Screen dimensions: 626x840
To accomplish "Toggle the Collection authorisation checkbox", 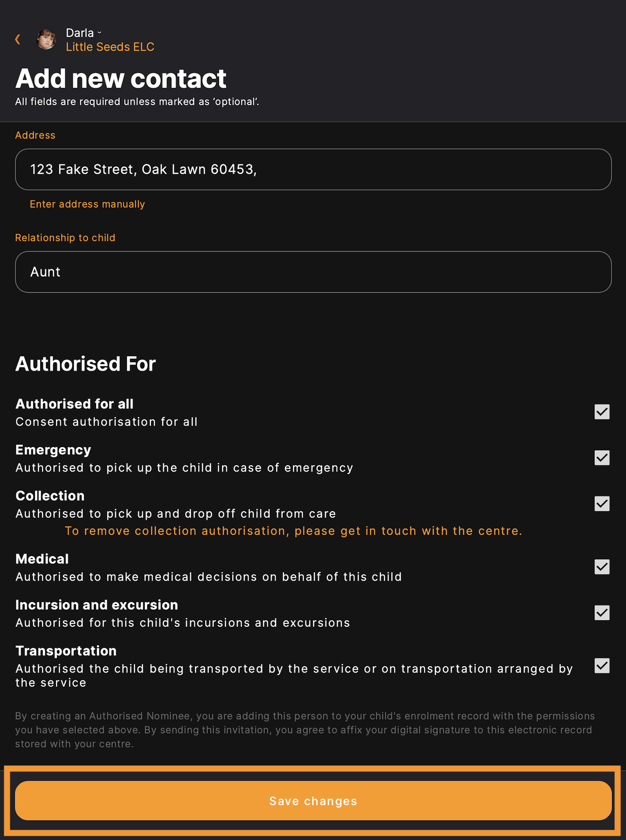I will click(x=602, y=504).
